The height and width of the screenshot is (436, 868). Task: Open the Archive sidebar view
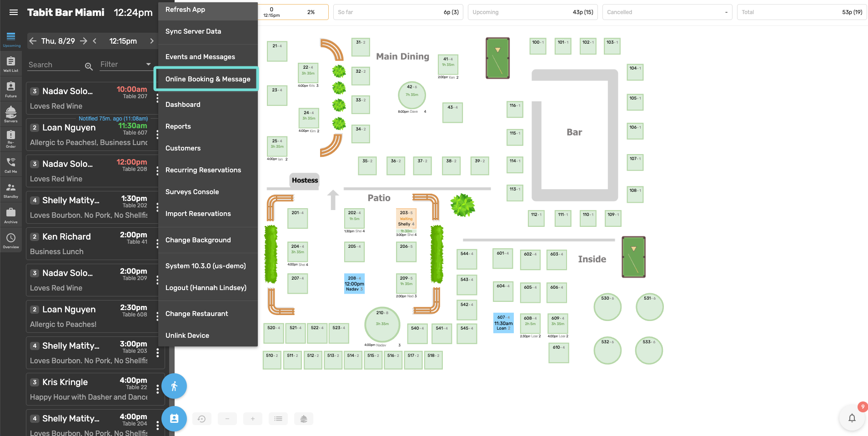[11, 215]
